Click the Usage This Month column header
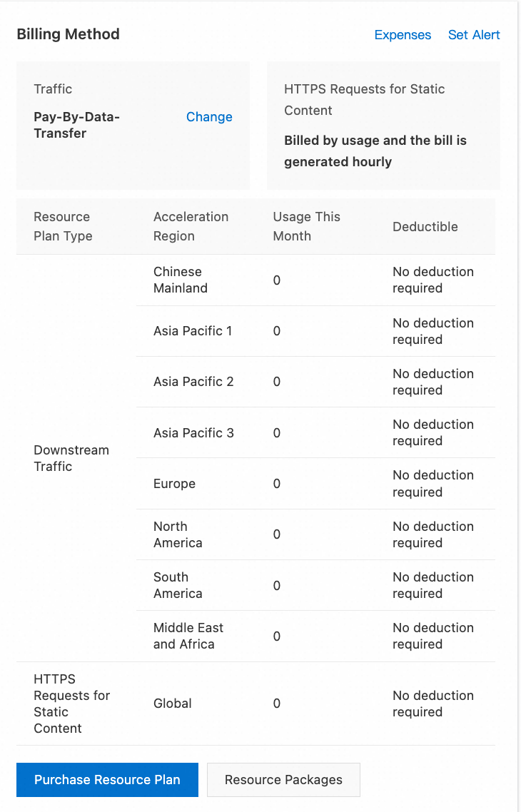The width and height of the screenshot is (521, 812). click(307, 226)
